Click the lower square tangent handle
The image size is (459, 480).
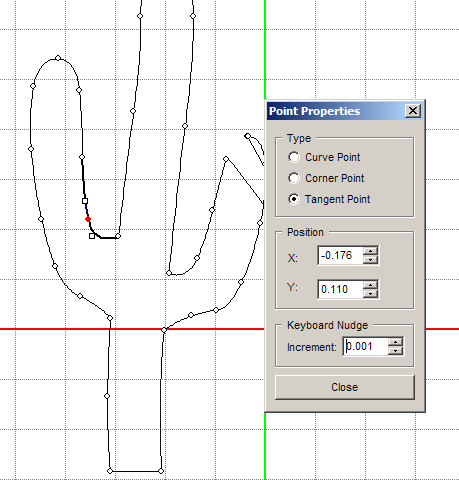tap(92, 236)
